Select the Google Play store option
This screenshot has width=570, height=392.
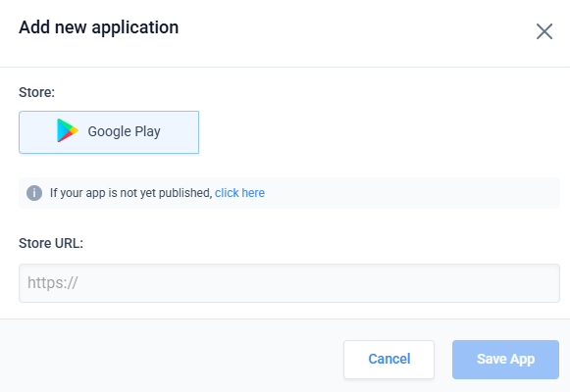click(109, 132)
